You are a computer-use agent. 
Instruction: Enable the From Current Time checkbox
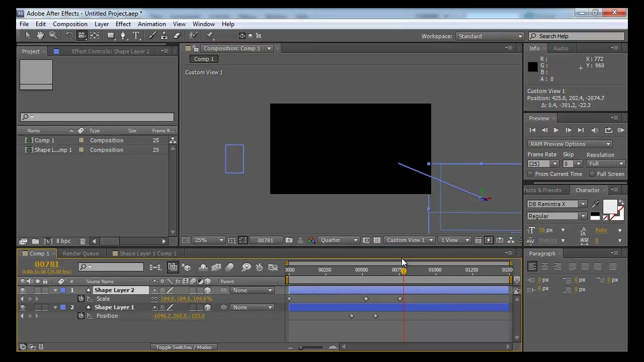tap(530, 174)
